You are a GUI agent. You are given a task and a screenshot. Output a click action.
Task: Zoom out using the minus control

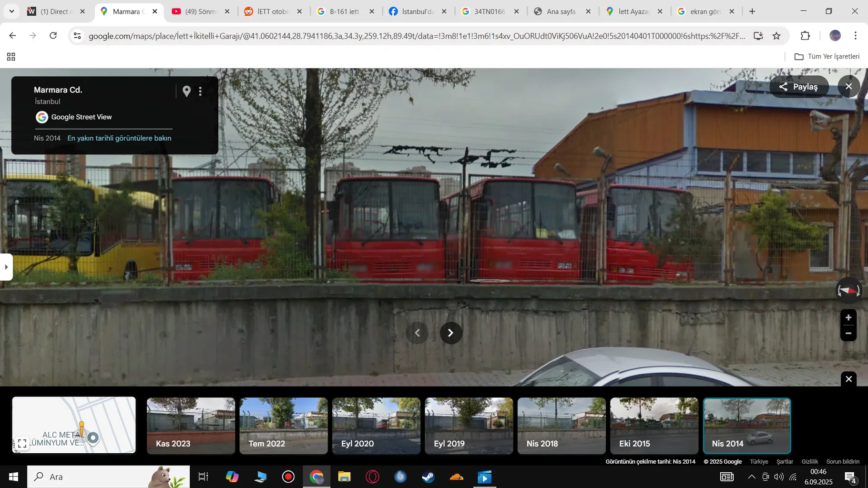click(848, 334)
